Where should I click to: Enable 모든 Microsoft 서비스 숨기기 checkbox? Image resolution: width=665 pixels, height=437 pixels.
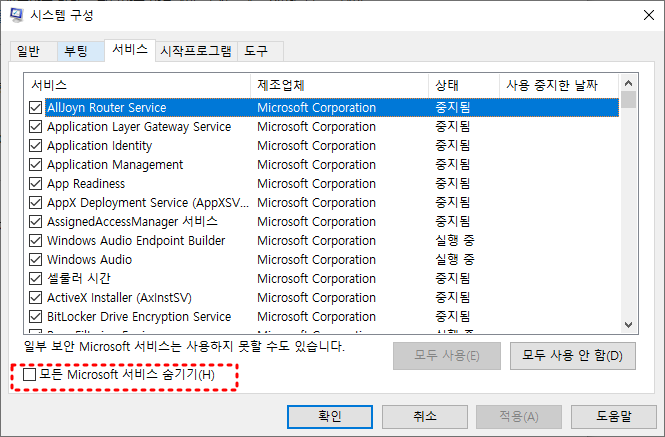coord(29,374)
